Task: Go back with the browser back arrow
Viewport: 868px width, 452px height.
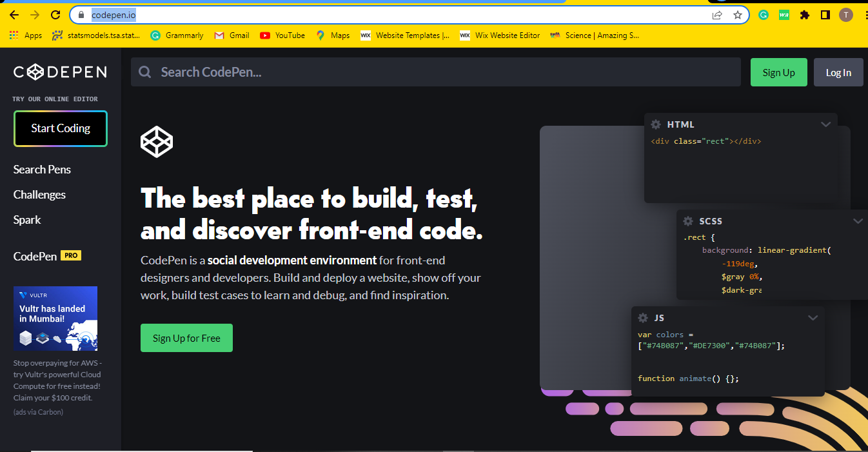Action: [14, 15]
